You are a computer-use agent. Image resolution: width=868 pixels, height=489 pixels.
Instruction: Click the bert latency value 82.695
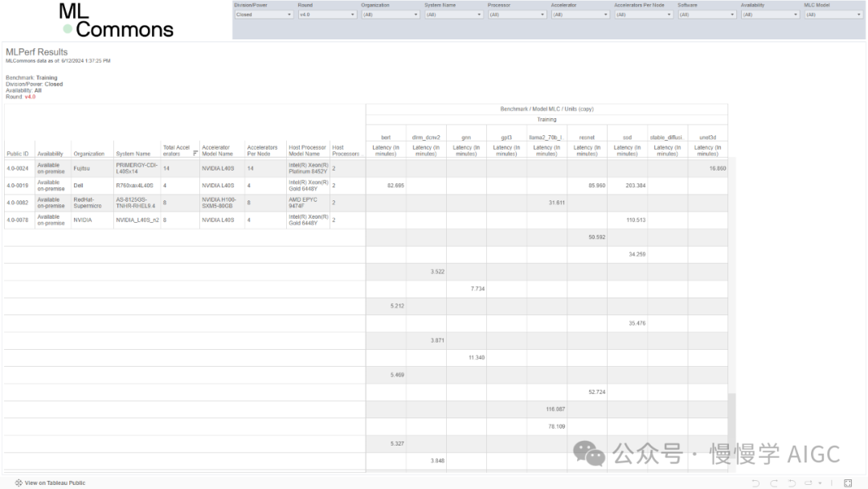(395, 186)
